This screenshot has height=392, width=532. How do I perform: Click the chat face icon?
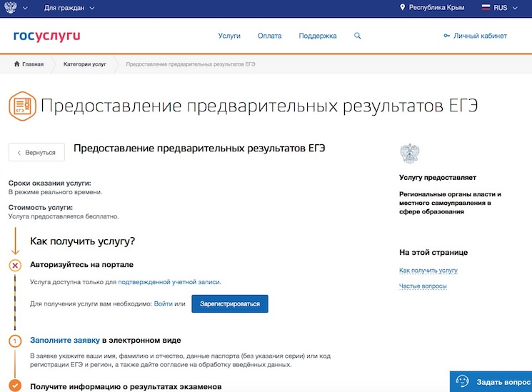point(462,381)
